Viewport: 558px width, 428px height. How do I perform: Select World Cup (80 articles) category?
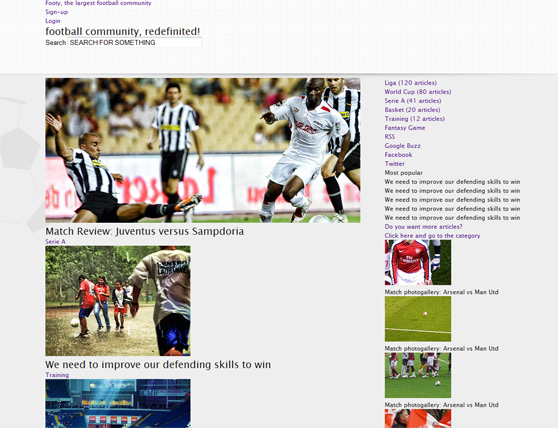pyautogui.click(x=418, y=92)
